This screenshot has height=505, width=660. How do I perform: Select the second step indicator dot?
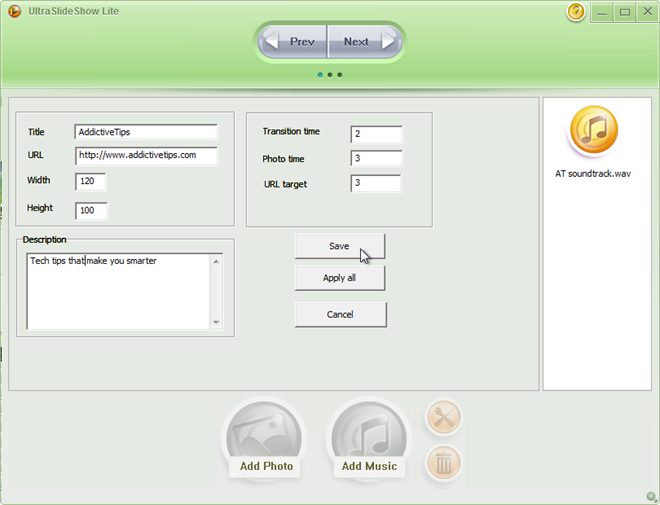tap(330, 75)
